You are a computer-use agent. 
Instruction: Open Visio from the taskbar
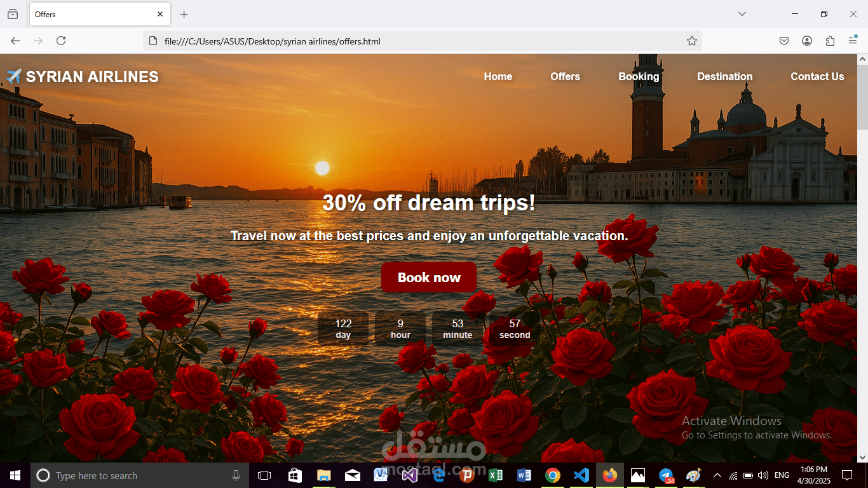point(381,475)
